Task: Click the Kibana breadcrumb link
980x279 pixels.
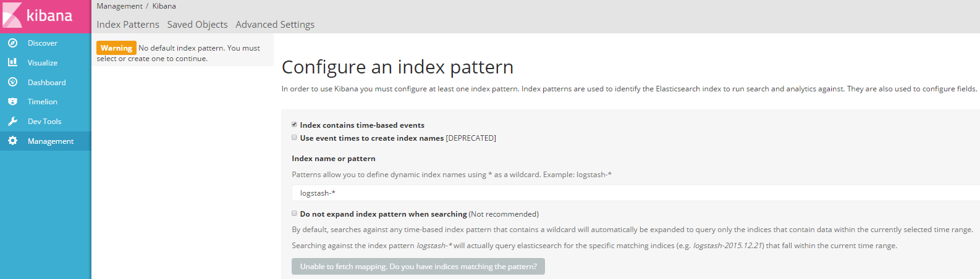Action: (x=164, y=6)
